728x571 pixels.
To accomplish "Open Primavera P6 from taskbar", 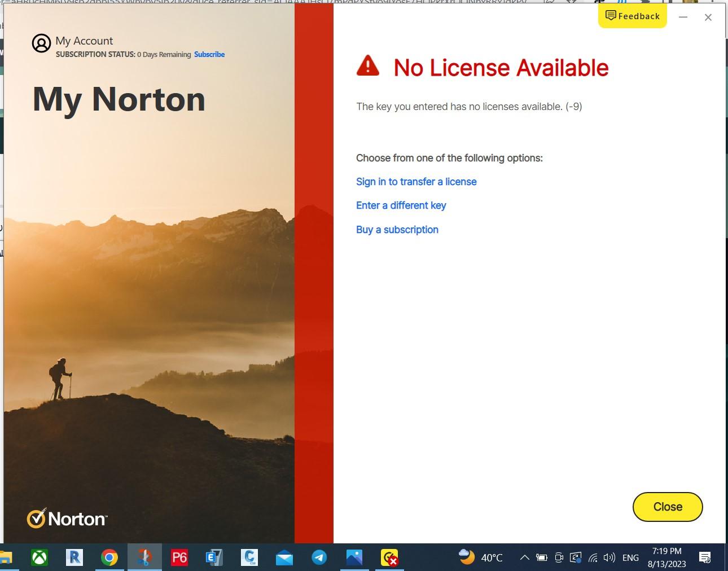I will [x=179, y=557].
